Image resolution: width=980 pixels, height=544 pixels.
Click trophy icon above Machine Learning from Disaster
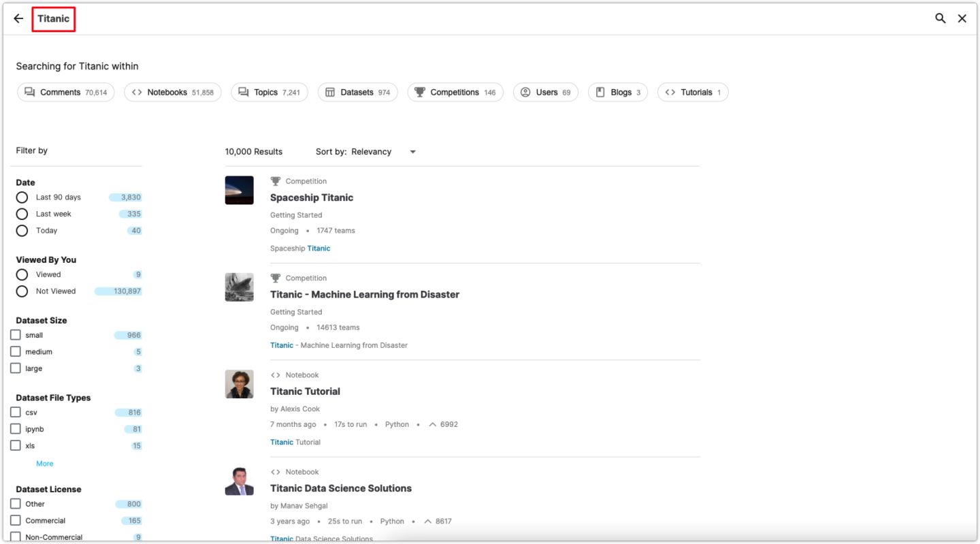[276, 278]
